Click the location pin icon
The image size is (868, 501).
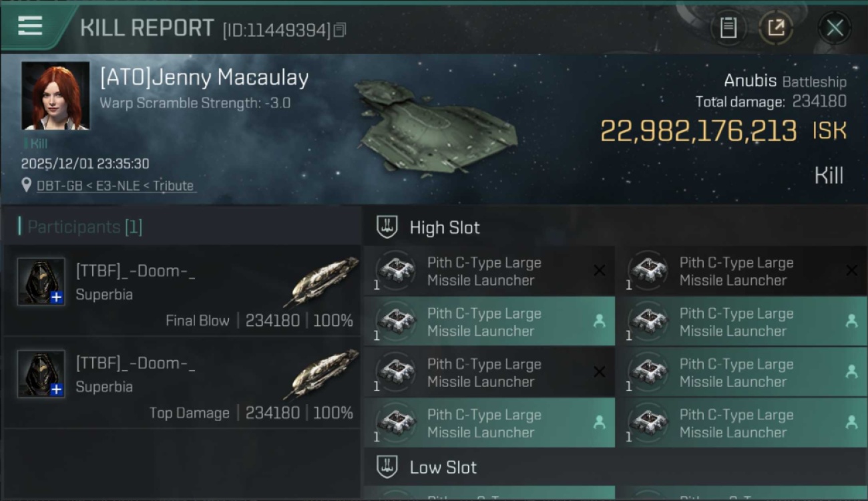click(26, 185)
